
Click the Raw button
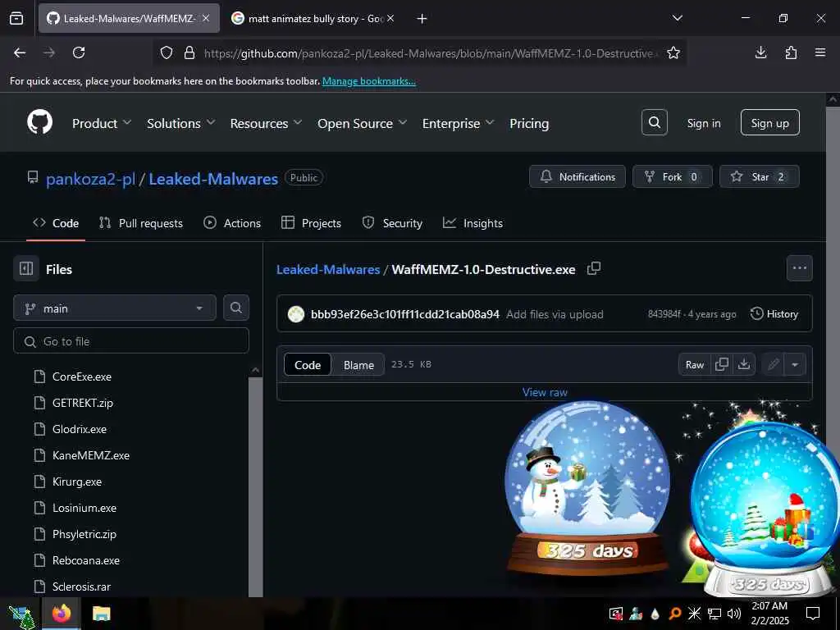(694, 364)
